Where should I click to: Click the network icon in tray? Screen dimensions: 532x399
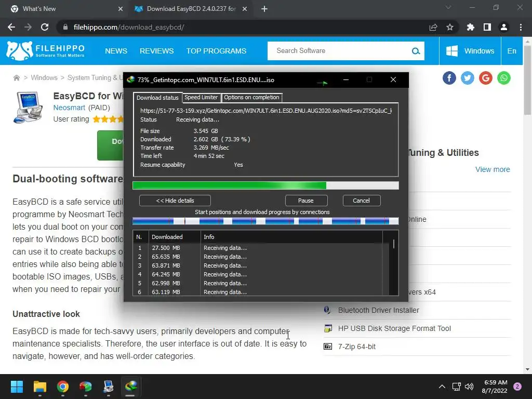[456, 387]
